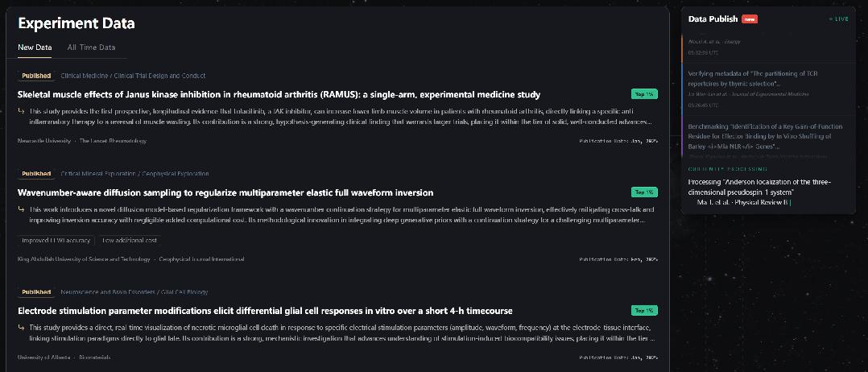Click the Published badge on the diffusion sampling entry
Image resolution: width=868 pixels, height=372 pixels.
[36, 174]
